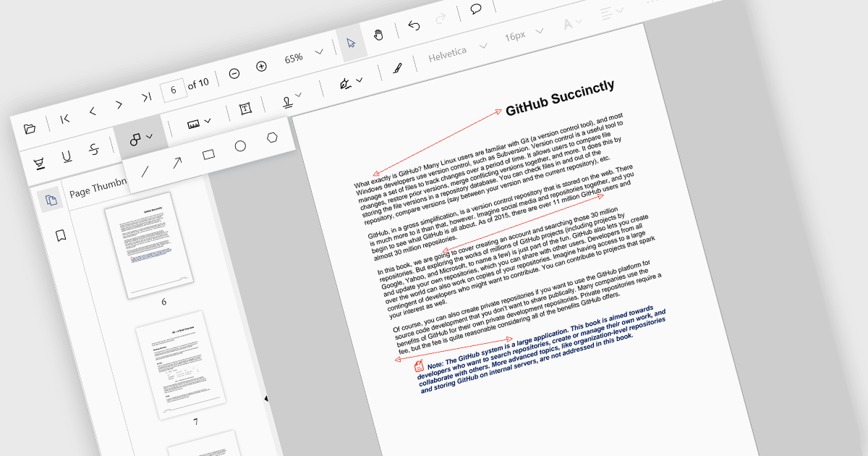Show the page thumbnails panel
This screenshot has width=868, height=456.
51,200
